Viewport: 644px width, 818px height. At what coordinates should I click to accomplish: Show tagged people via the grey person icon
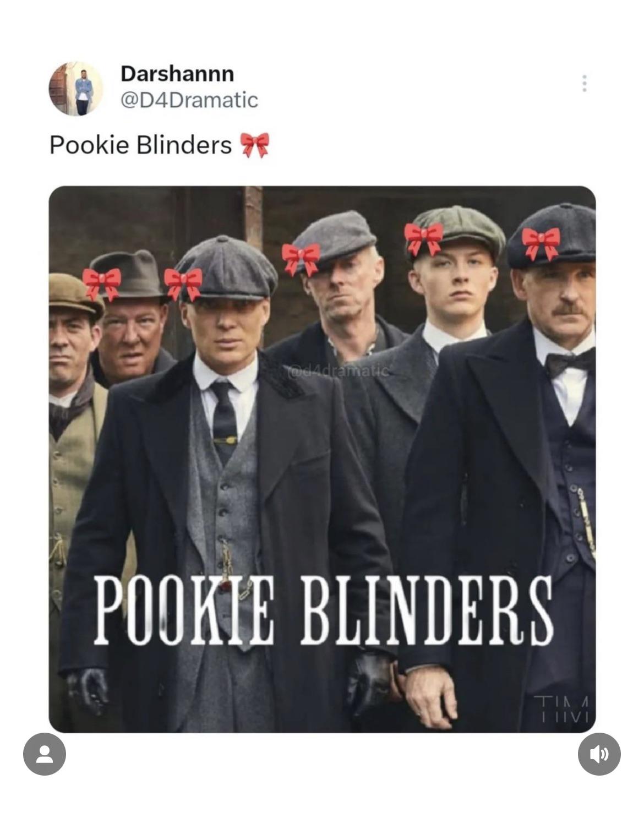(45, 754)
